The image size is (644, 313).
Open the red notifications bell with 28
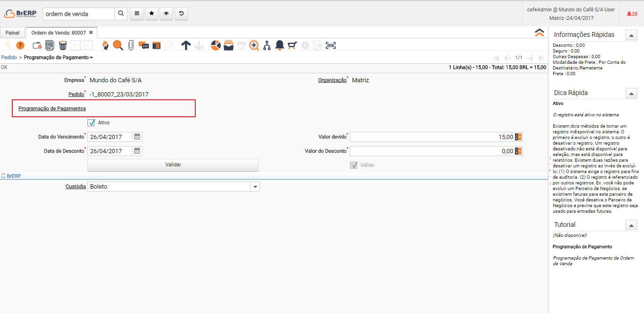click(x=632, y=14)
